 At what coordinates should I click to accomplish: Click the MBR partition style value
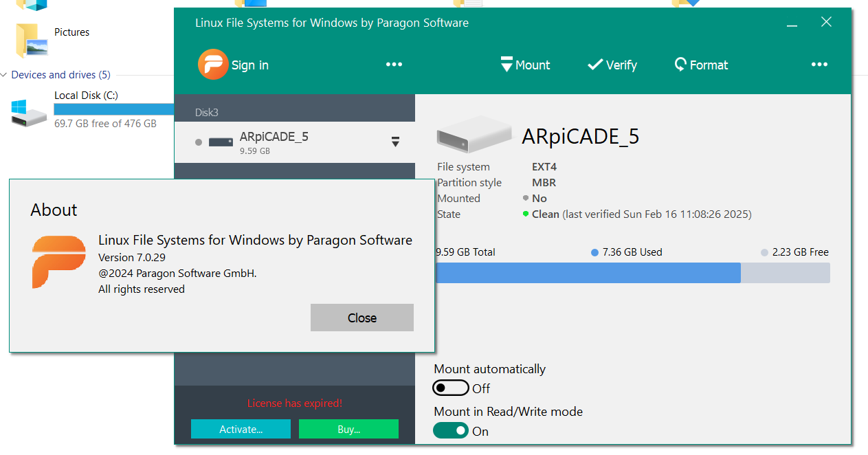[544, 183]
